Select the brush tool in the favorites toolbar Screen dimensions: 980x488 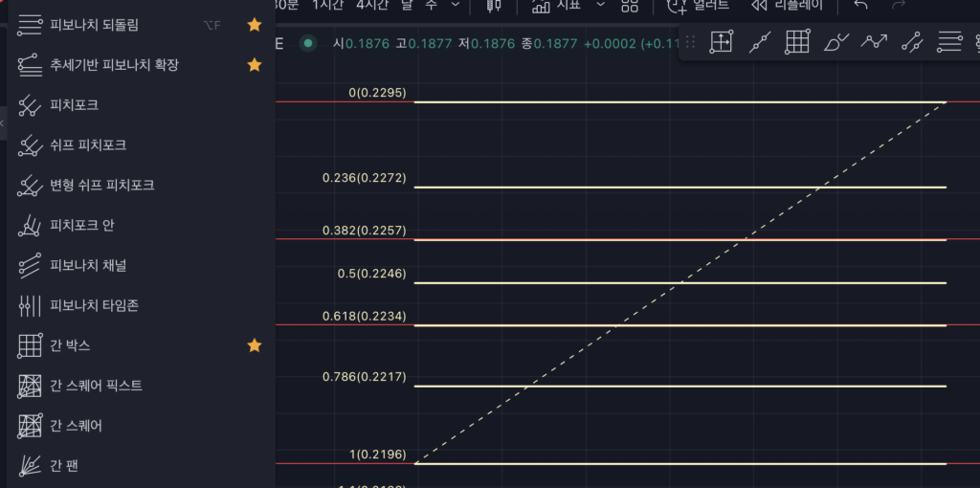coord(835,42)
